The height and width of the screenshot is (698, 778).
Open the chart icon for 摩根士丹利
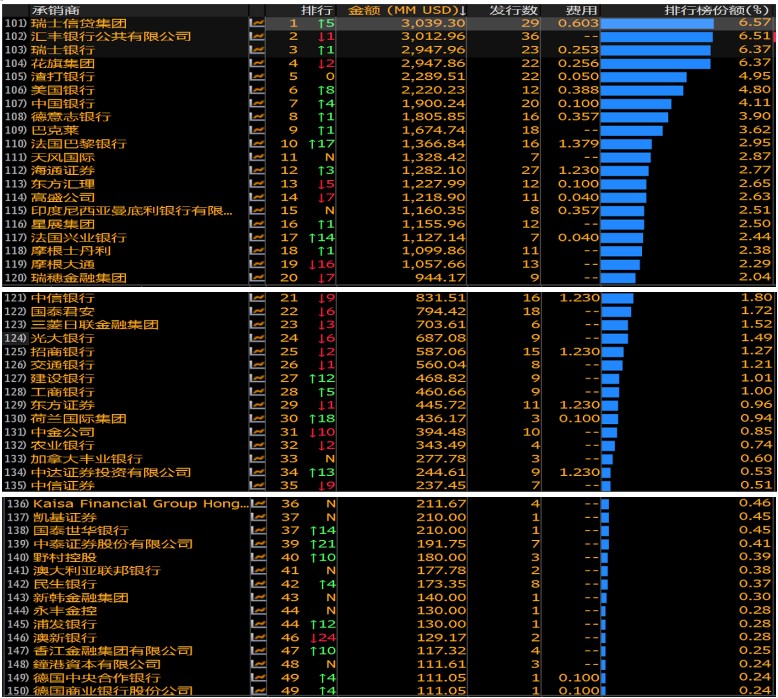click(257, 251)
